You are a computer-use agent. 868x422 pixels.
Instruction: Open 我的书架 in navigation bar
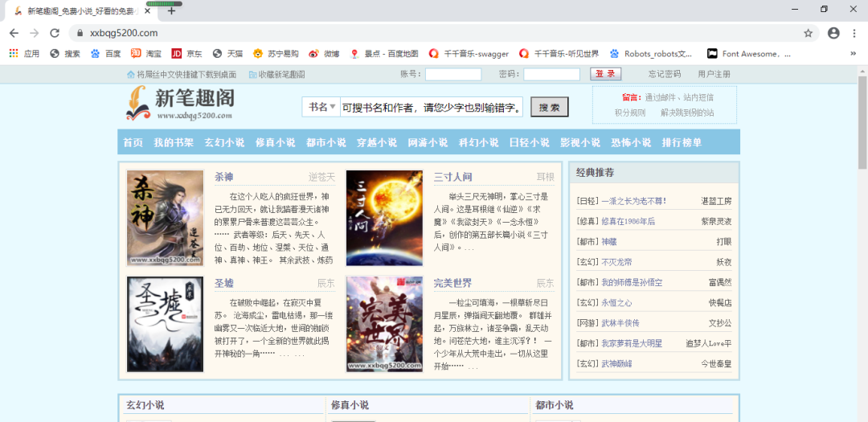pyautogui.click(x=174, y=142)
